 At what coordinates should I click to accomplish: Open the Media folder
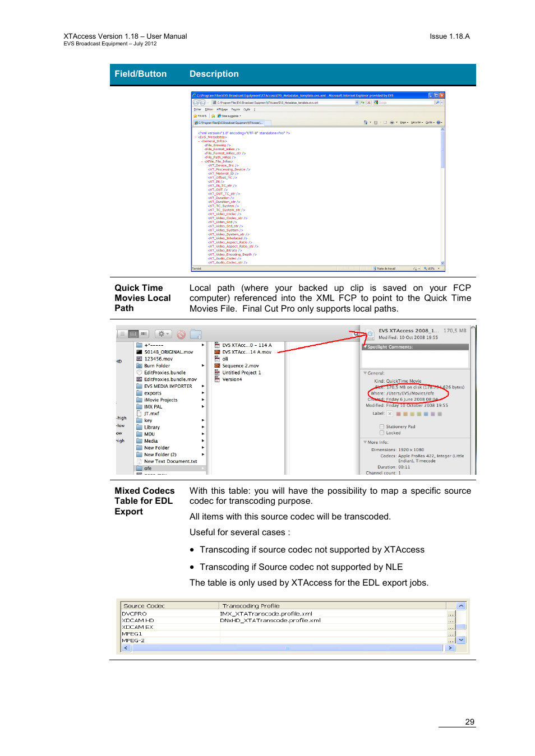pos(147,441)
